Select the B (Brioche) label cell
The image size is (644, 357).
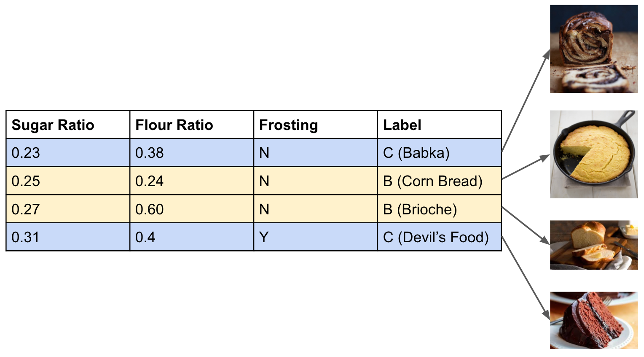point(439,209)
